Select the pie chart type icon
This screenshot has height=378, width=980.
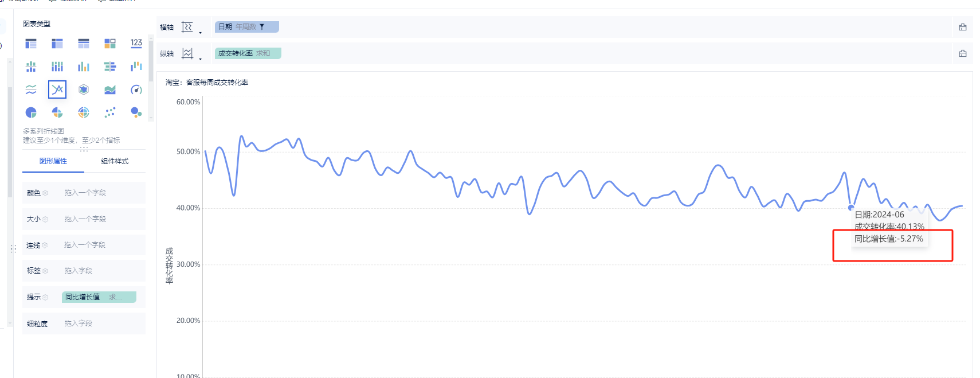pos(31,112)
